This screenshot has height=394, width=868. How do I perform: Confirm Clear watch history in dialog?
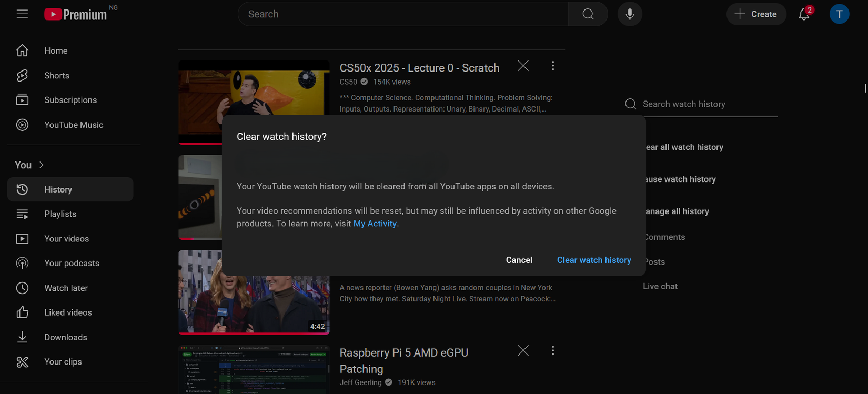coord(594,260)
